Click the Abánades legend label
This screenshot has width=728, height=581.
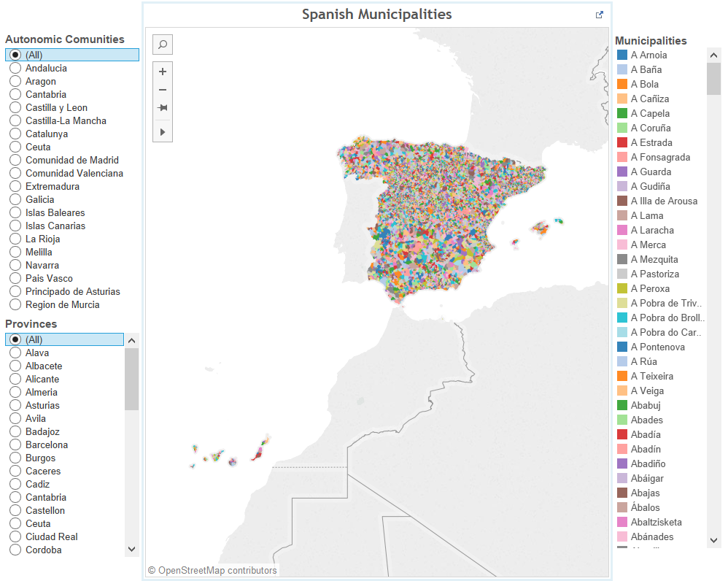[x=652, y=536]
